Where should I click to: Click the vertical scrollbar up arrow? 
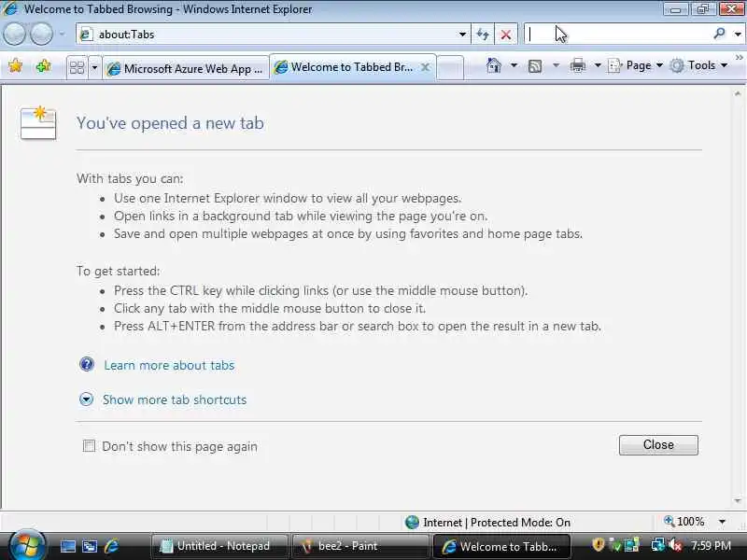tap(738, 94)
